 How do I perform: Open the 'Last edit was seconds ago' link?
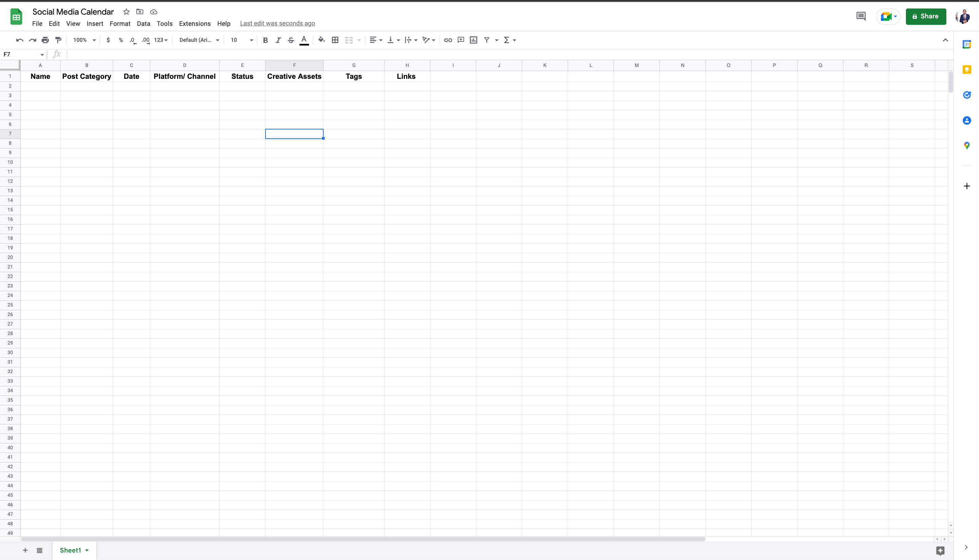coord(277,23)
